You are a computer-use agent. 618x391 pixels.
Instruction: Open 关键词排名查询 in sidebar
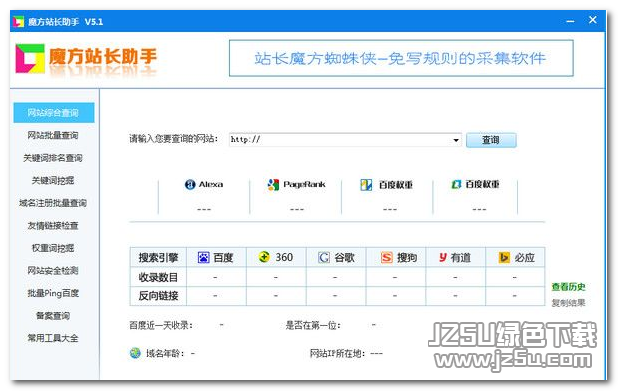coord(53,158)
